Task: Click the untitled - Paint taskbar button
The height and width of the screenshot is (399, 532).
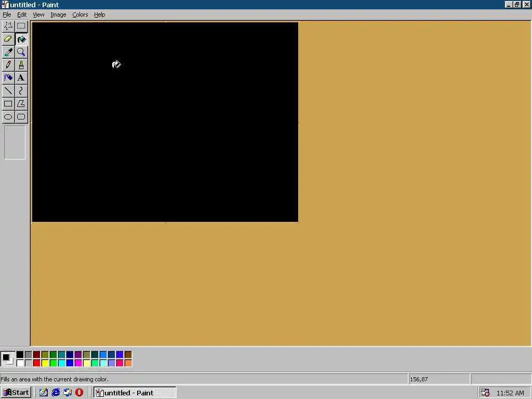Action: [x=135, y=393]
